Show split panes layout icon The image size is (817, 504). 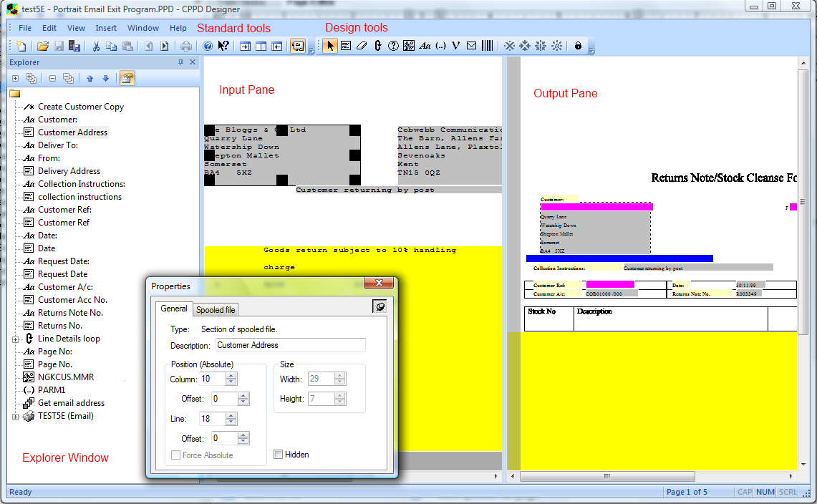click(x=261, y=46)
